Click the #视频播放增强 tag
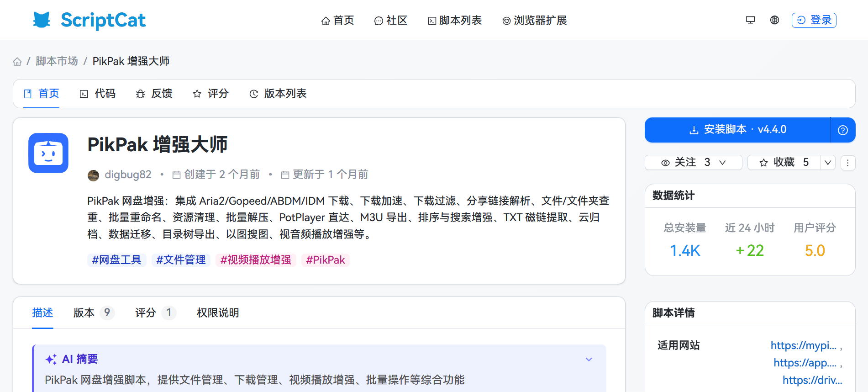Viewport: 868px width, 392px height. [256, 260]
